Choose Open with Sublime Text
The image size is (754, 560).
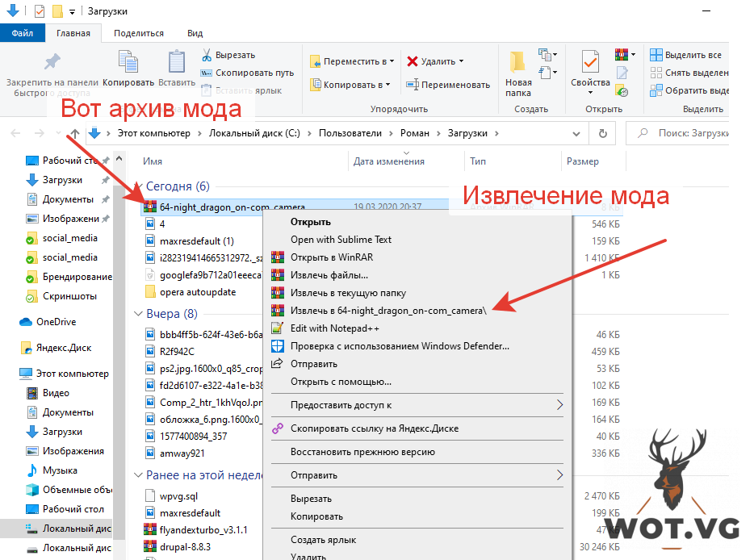(x=341, y=240)
